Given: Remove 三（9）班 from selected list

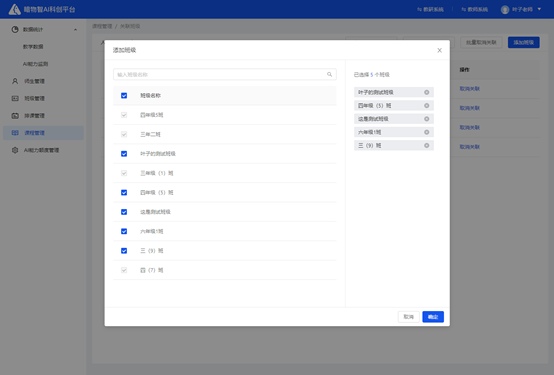Looking at the screenshot, I should [426, 146].
